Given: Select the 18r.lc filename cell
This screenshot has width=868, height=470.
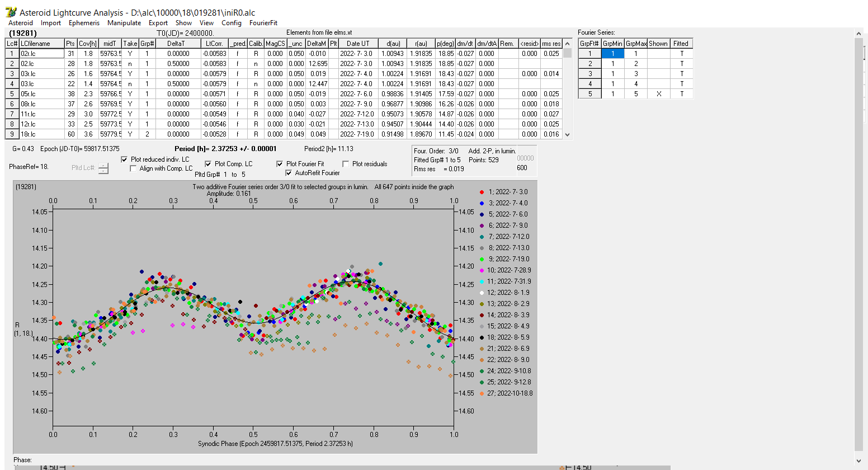Looking at the screenshot, I should tap(42, 134).
